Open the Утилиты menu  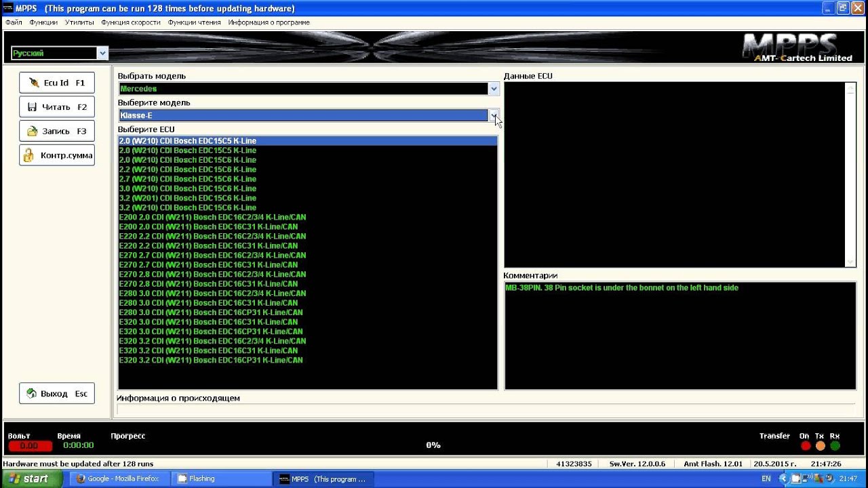tap(79, 22)
